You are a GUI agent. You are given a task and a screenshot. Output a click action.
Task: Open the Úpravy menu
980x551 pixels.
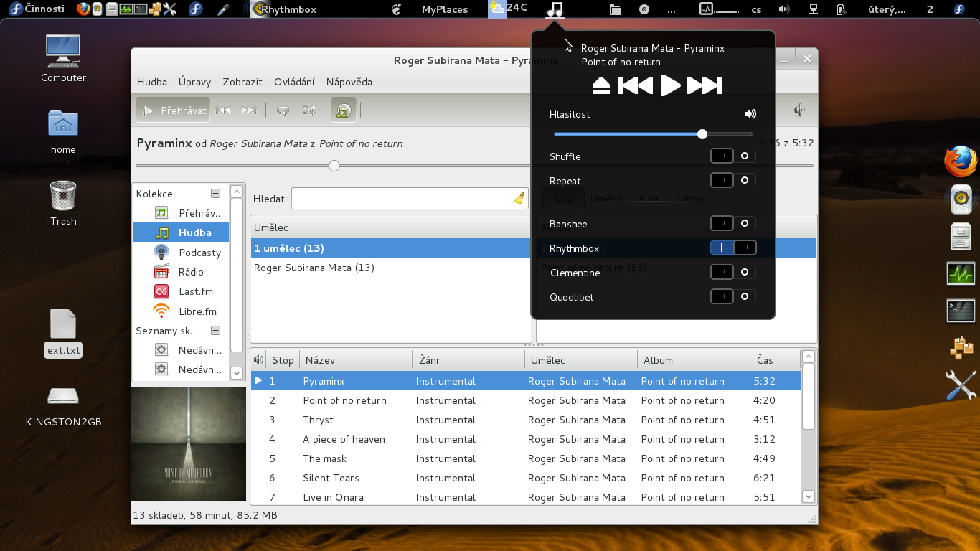[x=194, y=82]
